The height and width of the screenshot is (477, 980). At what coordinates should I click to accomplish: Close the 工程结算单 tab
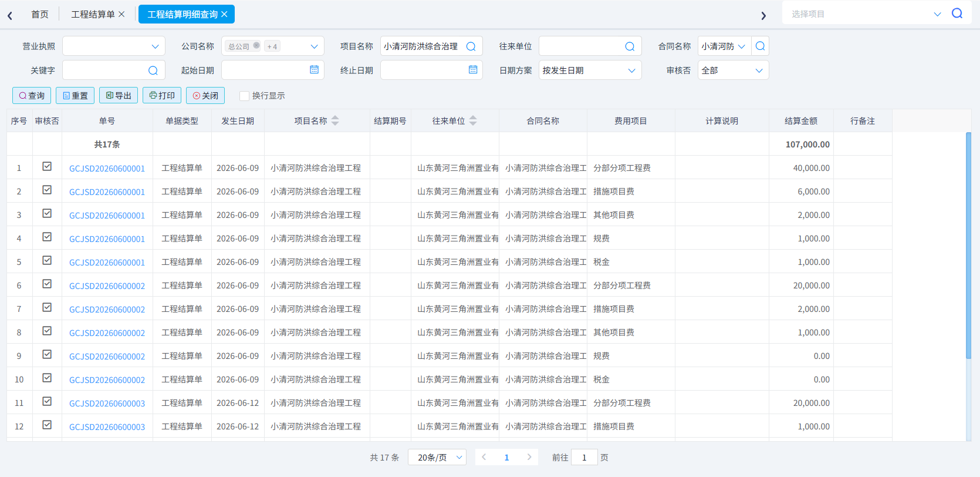121,14
